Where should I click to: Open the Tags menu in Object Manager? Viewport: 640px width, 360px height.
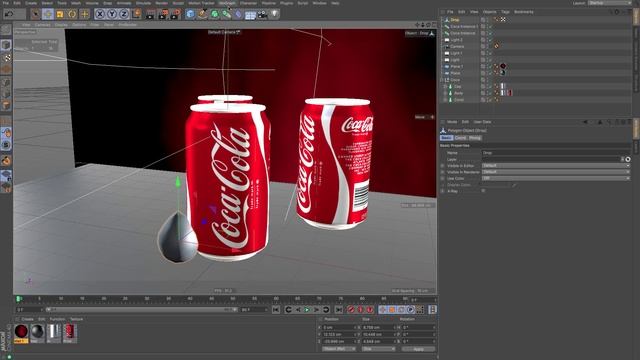tap(505, 12)
